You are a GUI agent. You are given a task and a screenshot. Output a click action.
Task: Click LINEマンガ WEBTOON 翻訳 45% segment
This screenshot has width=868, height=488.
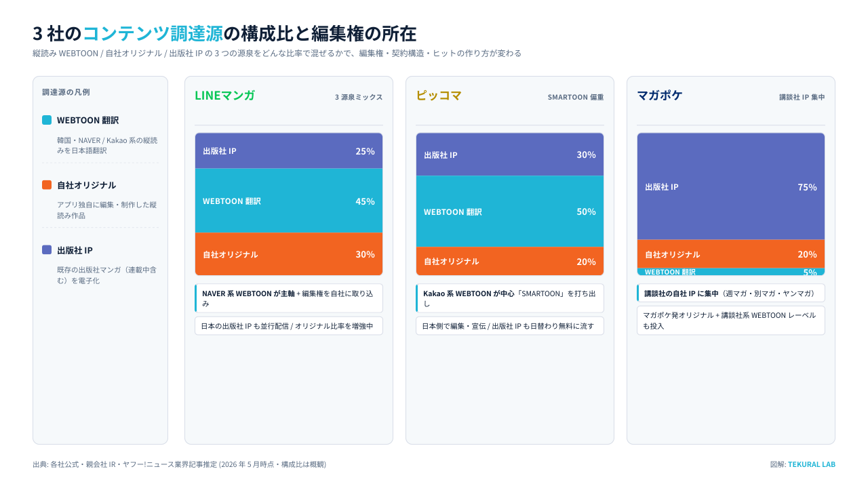tap(289, 201)
